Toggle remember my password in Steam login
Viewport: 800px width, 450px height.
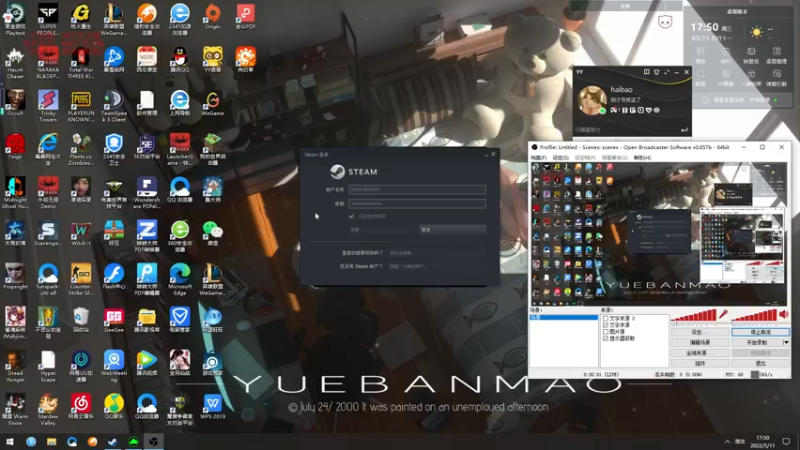click(352, 216)
